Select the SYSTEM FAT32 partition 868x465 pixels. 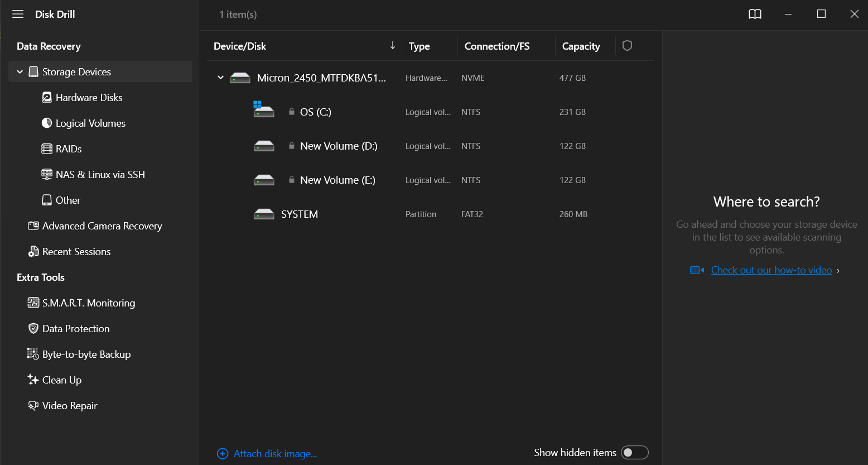point(300,214)
